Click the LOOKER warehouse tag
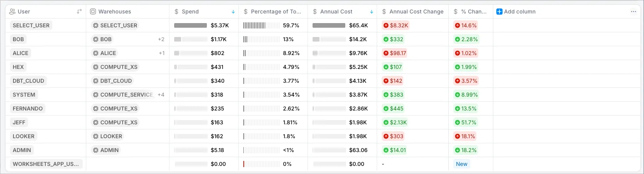644x174 pixels. [x=111, y=136]
